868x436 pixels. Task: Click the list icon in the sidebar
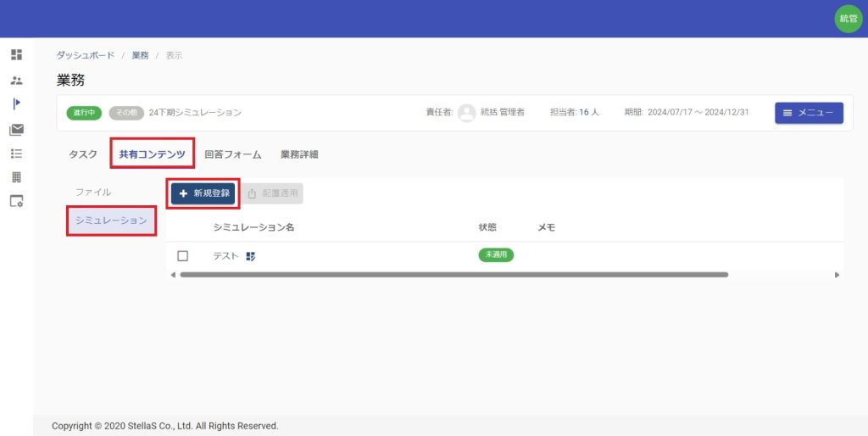click(x=16, y=154)
